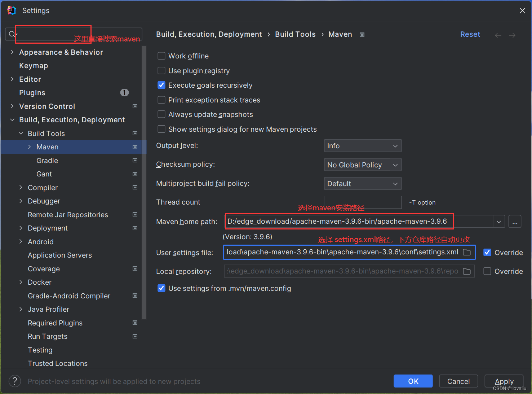
Task: Click the Maven home path field
Action: pos(359,222)
